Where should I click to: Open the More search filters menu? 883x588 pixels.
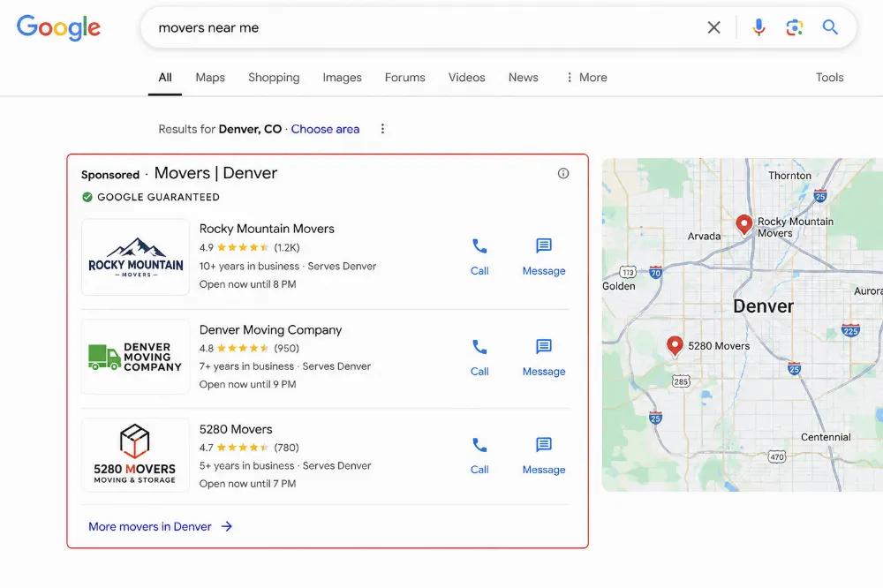point(586,78)
